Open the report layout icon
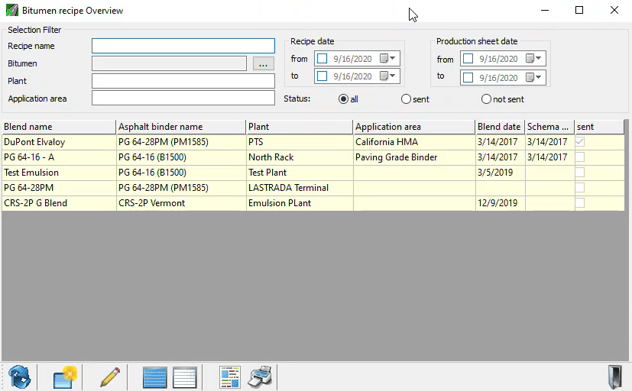The width and height of the screenshot is (632, 391). coord(230,377)
